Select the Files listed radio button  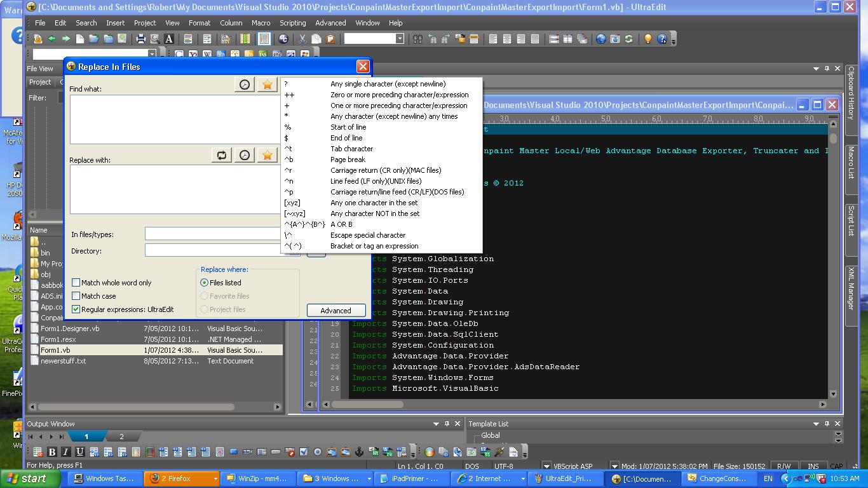pos(205,283)
